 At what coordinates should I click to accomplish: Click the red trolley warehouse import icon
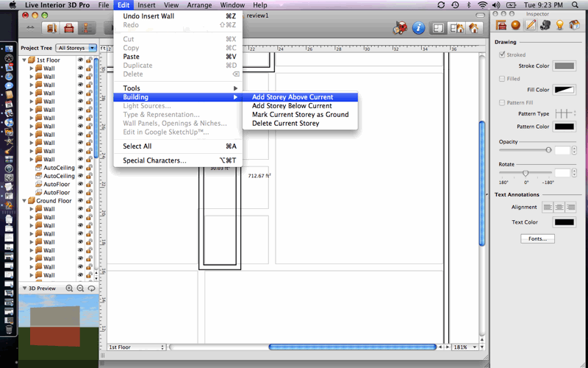(400, 28)
